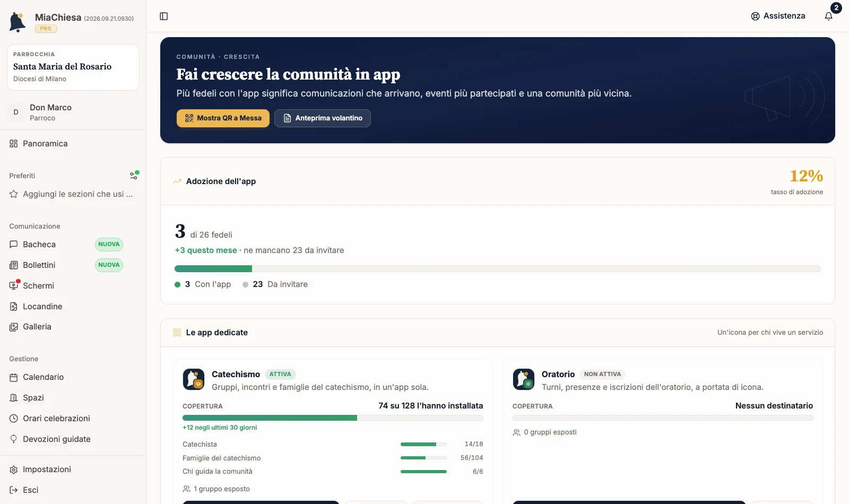Click the NUOVA badge beside Bollettini

(109, 265)
